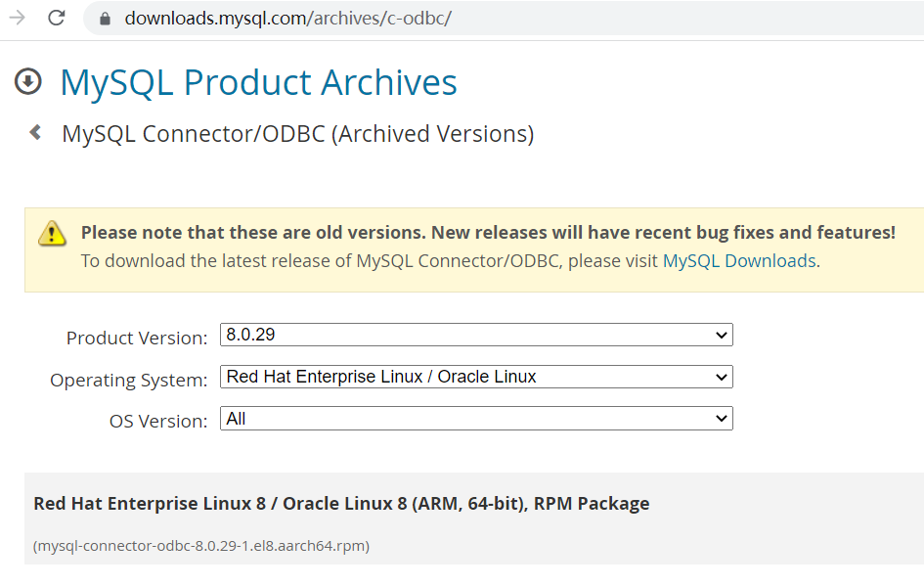Click the mysql-connector-odbc-8.0.29 rpm filename

point(201,546)
